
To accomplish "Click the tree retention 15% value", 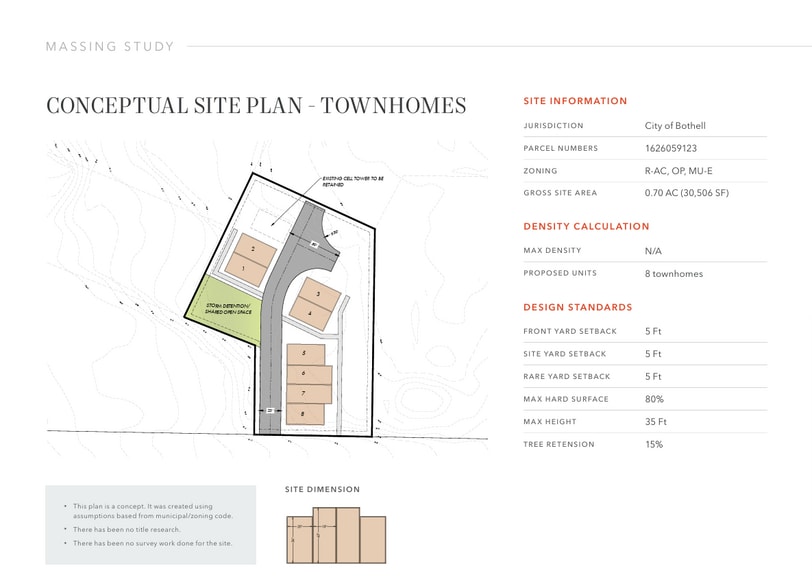I will [x=654, y=444].
